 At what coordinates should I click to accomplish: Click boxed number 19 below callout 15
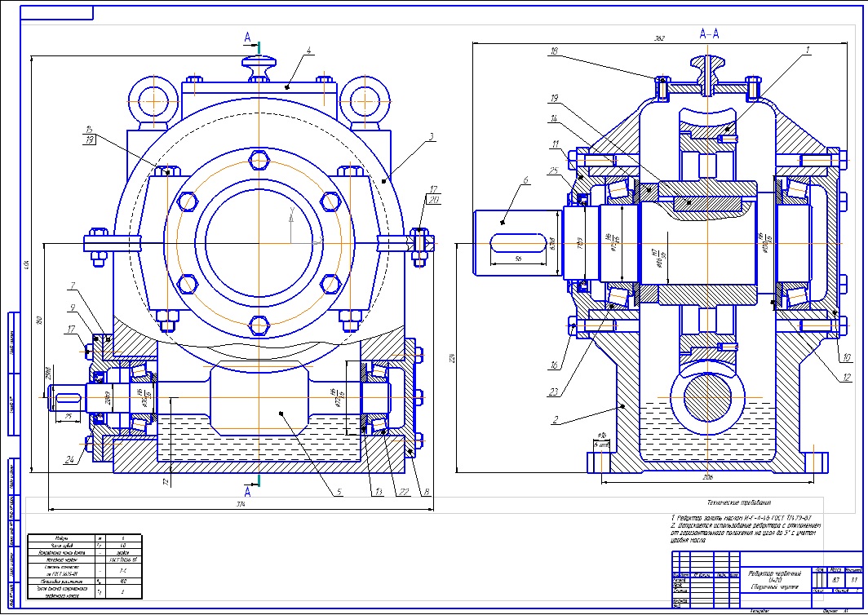pos(89,140)
